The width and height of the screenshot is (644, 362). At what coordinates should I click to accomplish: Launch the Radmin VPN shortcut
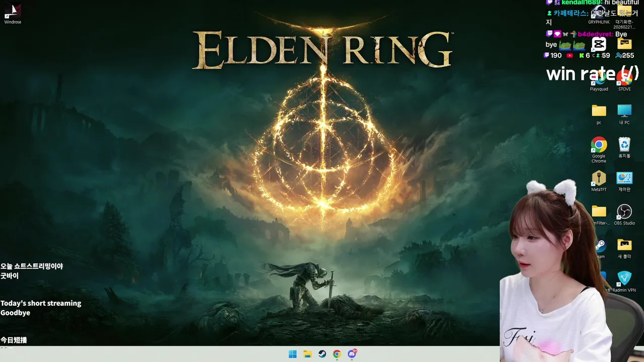point(624,282)
